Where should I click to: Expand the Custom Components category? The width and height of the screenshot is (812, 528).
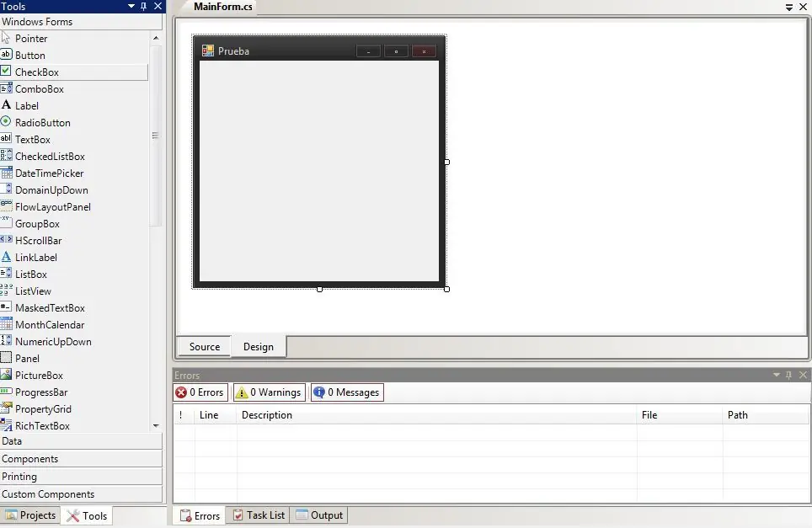tap(82, 493)
